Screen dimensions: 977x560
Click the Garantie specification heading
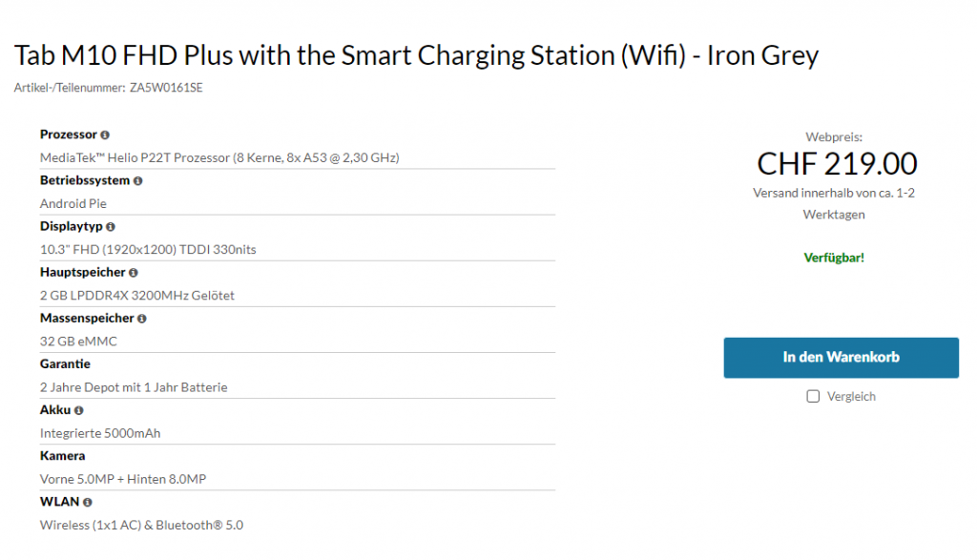(x=65, y=364)
